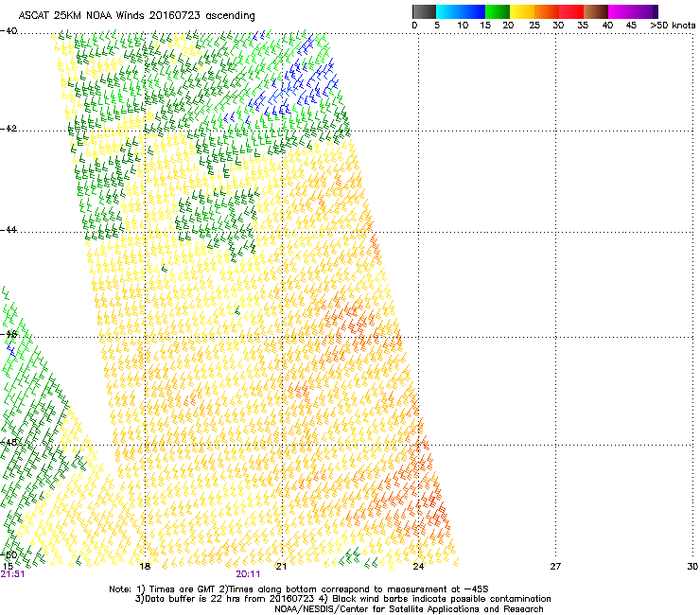Click the longitude label 24
Viewport: 700px width, 615px height.
(418, 567)
